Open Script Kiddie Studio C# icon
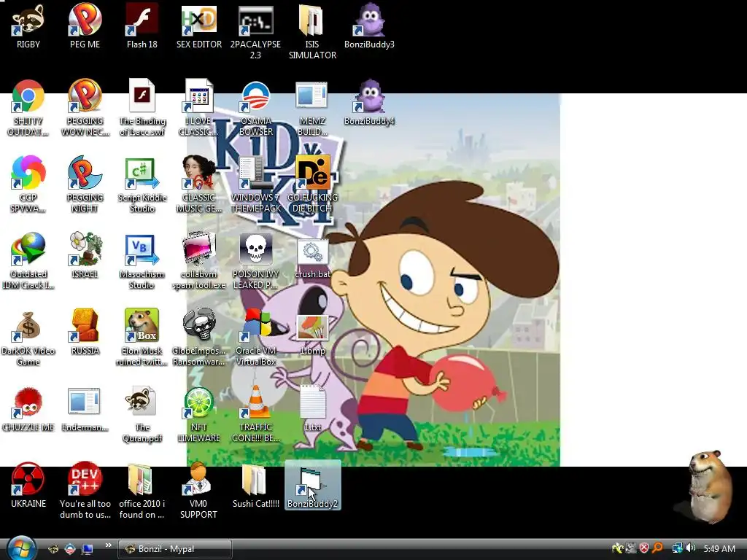The image size is (747, 560). point(142,184)
